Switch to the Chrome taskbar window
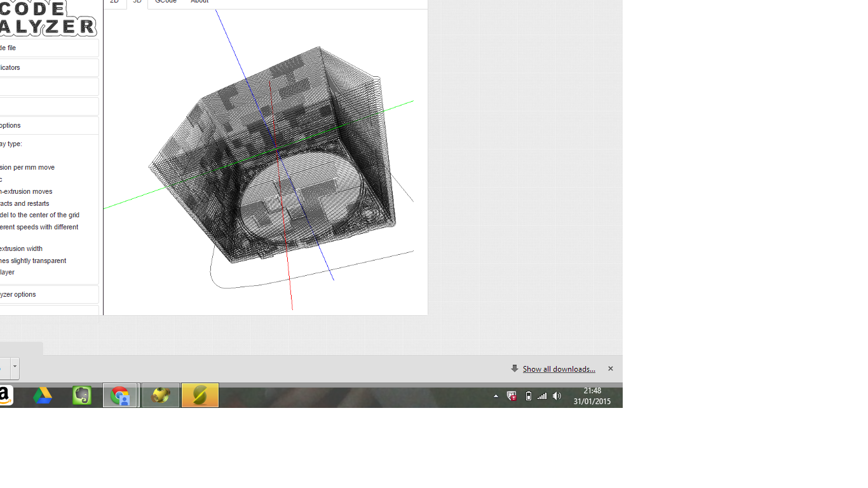The image size is (868, 488). (121, 395)
